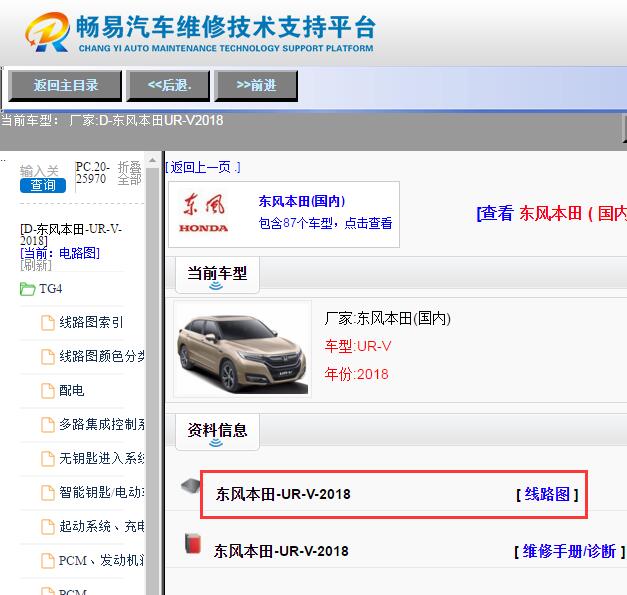Open the [线路图] link
This screenshot has height=595, width=627.
(547, 494)
